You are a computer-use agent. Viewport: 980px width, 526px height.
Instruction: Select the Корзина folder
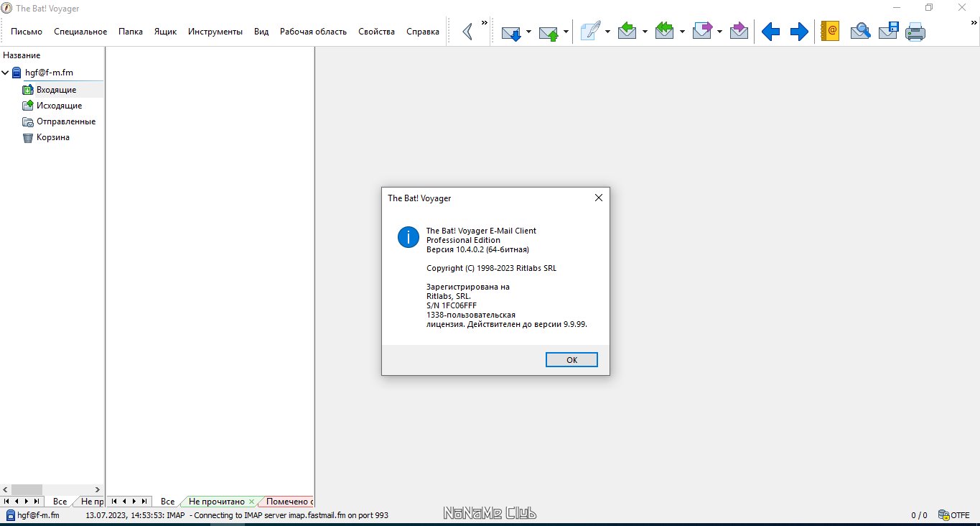coord(53,137)
